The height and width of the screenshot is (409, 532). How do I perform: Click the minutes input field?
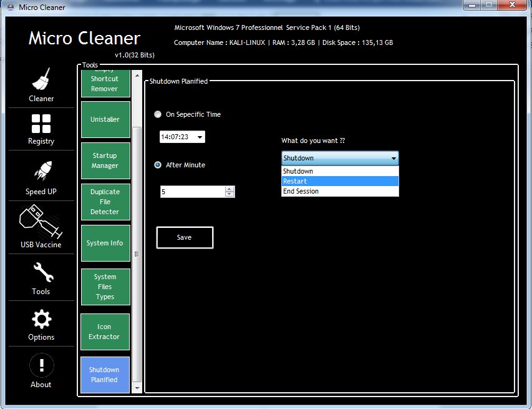(x=191, y=192)
